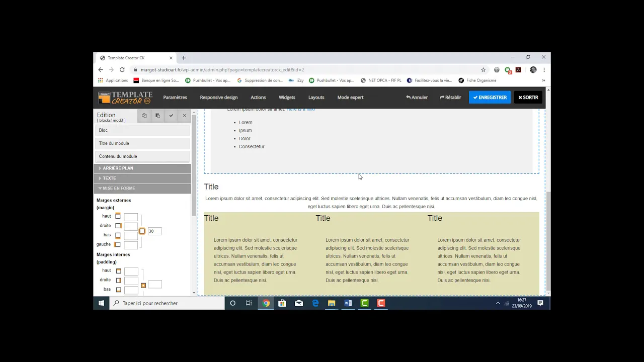The image size is (644, 362).
Task: Open Microsoft Store from the taskbar
Action: point(282,303)
